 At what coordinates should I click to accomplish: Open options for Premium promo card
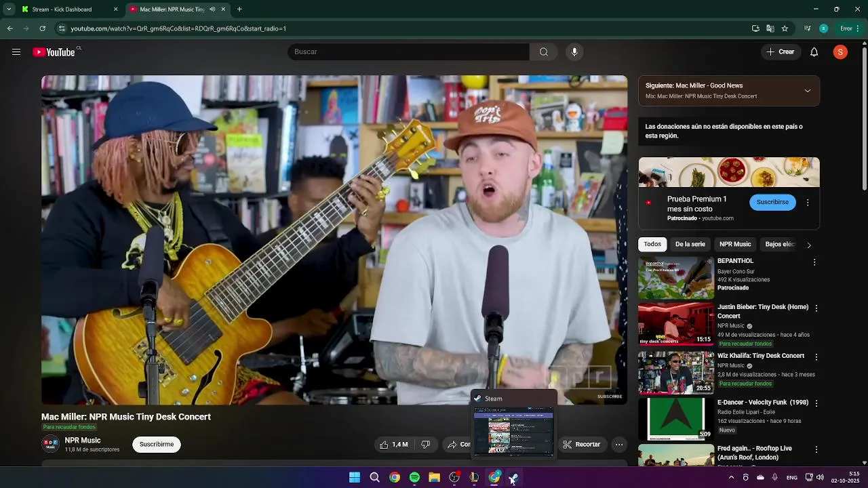808,202
